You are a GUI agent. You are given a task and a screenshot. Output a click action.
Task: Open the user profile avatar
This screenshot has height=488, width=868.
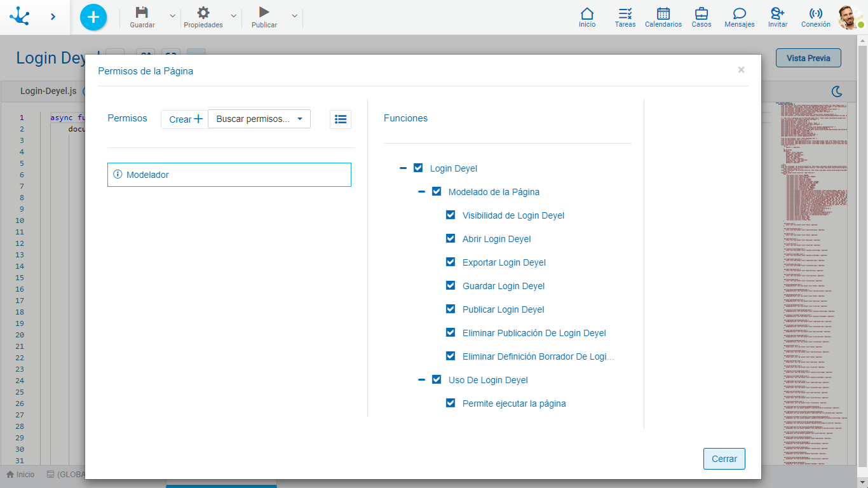pyautogui.click(x=850, y=17)
